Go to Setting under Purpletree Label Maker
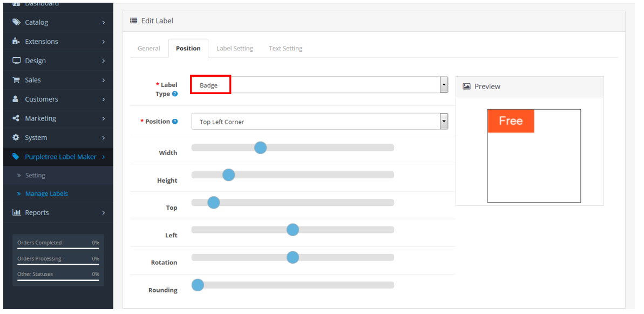 coord(35,176)
